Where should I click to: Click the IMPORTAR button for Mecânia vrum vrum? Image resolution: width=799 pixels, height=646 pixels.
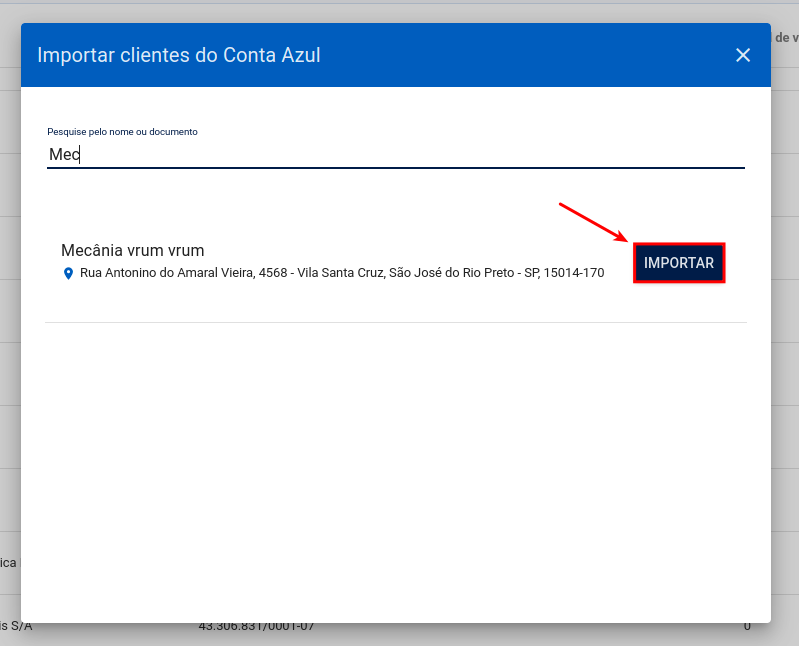[x=679, y=263]
